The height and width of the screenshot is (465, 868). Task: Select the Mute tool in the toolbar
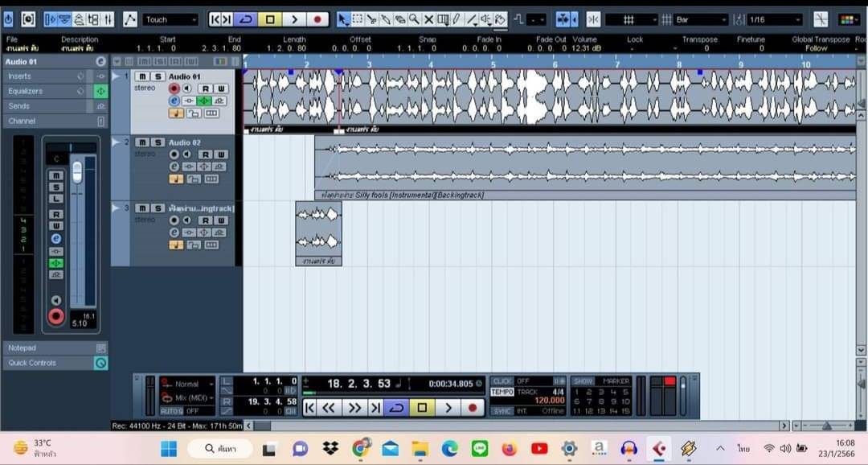click(428, 19)
